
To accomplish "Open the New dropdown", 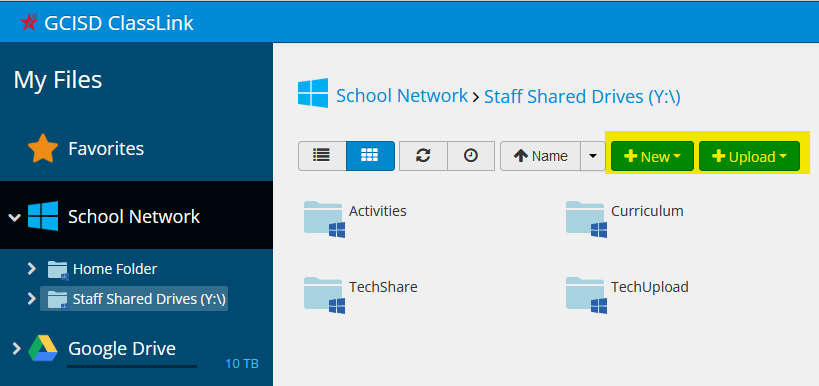I will [x=652, y=156].
